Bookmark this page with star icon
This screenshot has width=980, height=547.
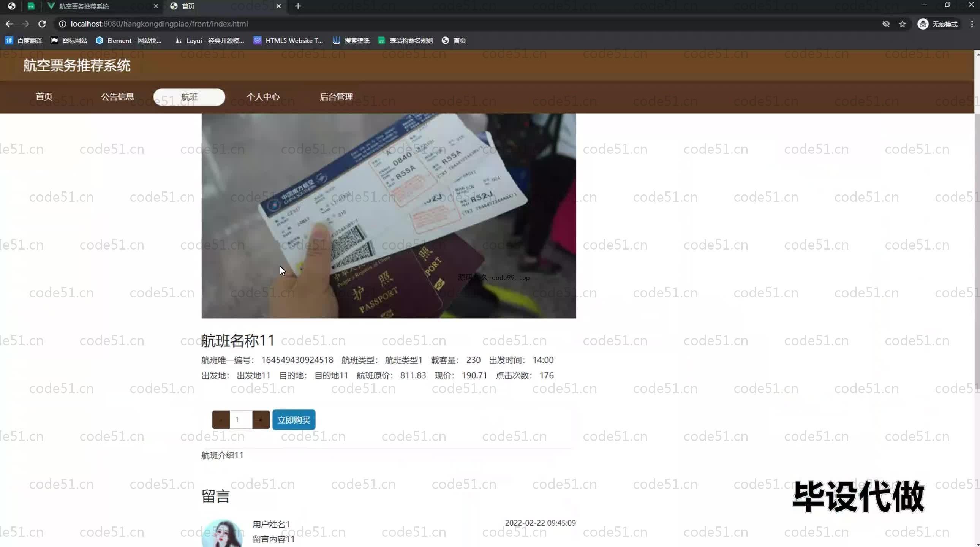[903, 24]
